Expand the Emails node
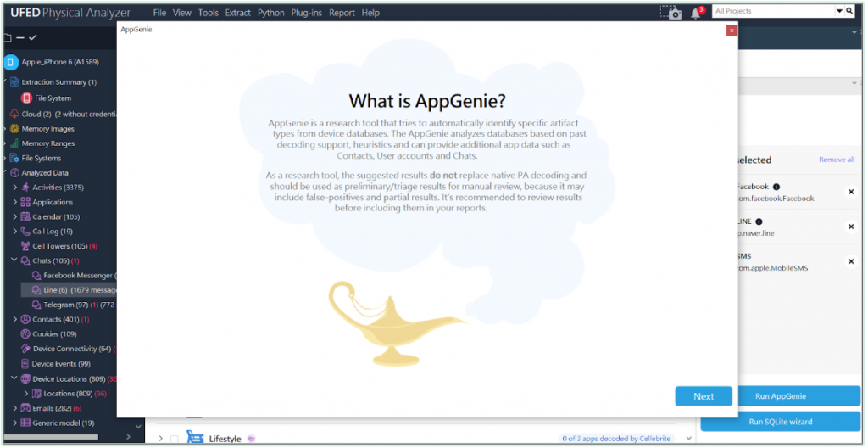The height and width of the screenshot is (448, 868). [15, 408]
